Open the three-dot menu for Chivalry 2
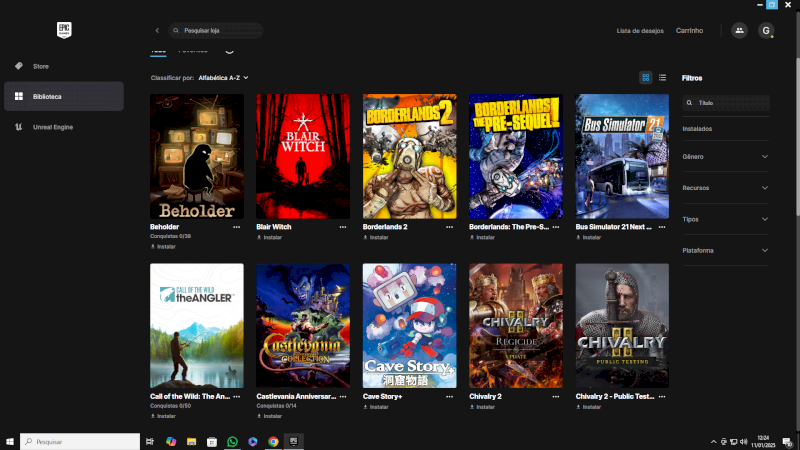Viewport: 800px width, 450px height. [556, 396]
